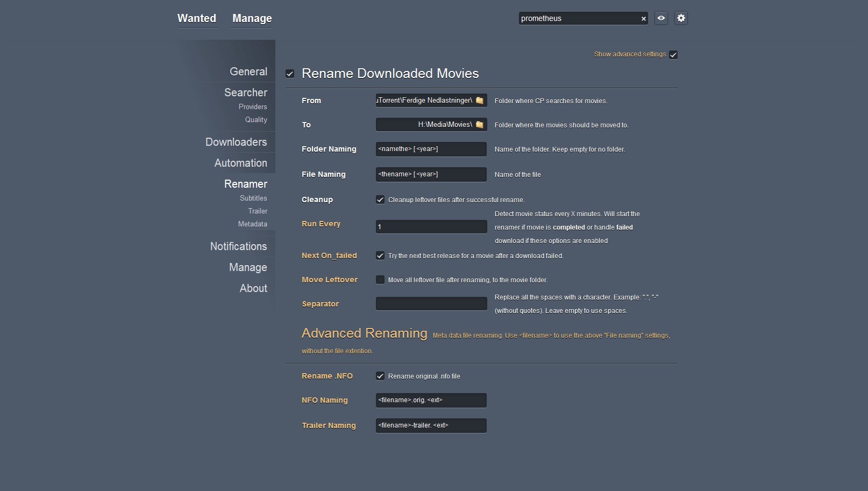Toggle Next On_failed checkbox
The image size is (868, 491).
tap(380, 255)
